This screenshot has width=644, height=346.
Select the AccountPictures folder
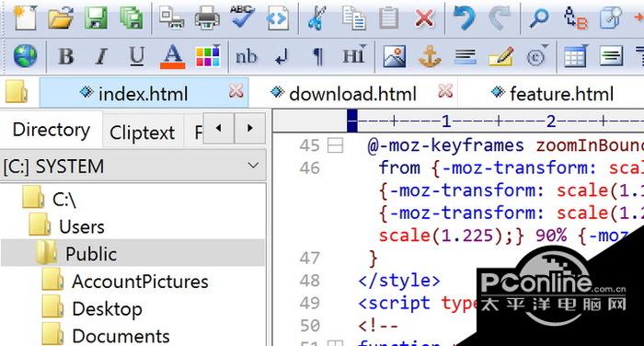pos(140,282)
